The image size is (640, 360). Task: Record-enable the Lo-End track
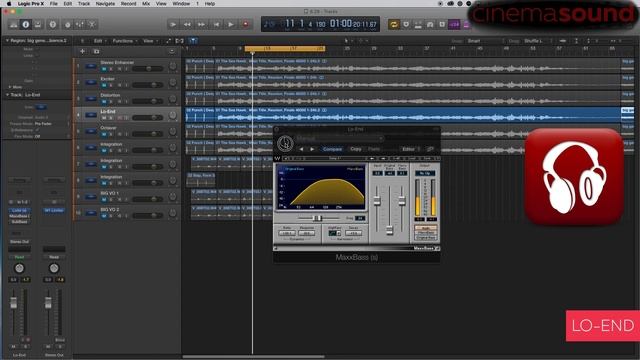pyautogui.click(x=119, y=118)
